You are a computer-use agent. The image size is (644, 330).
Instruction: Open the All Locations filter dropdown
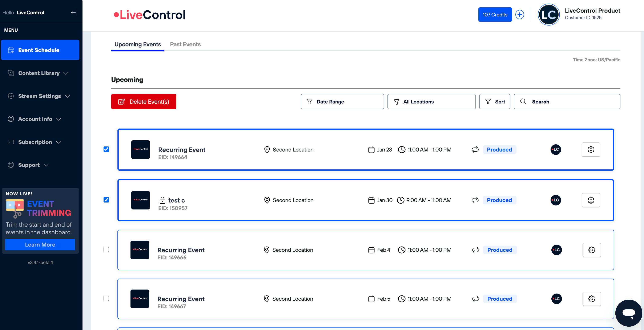pyautogui.click(x=431, y=102)
